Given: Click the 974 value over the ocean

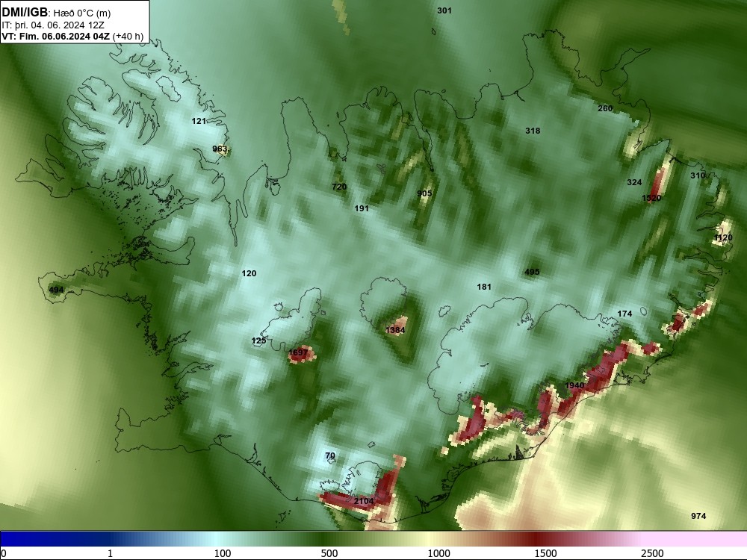Looking at the screenshot, I should [x=698, y=516].
